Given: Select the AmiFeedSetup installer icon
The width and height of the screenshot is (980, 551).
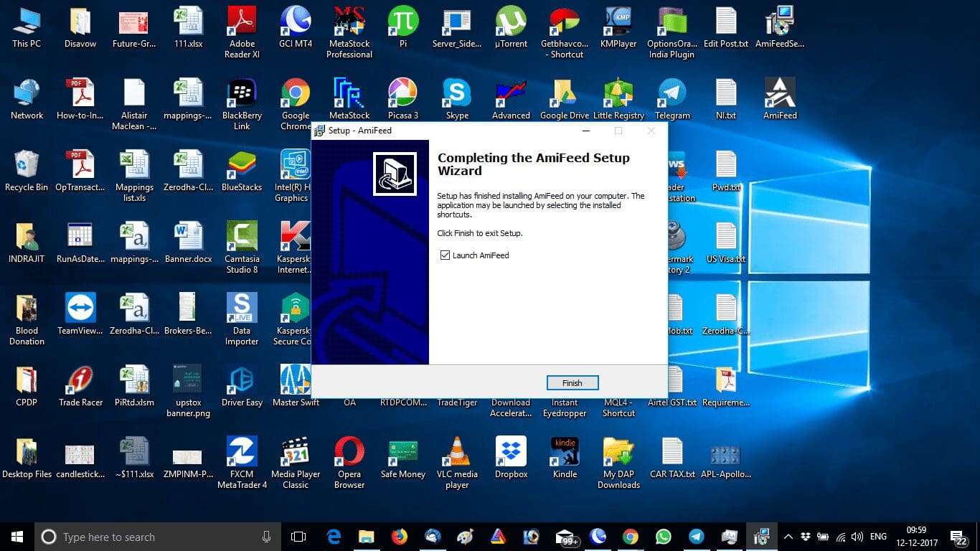Looking at the screenshot, I should tap(780, 27).
